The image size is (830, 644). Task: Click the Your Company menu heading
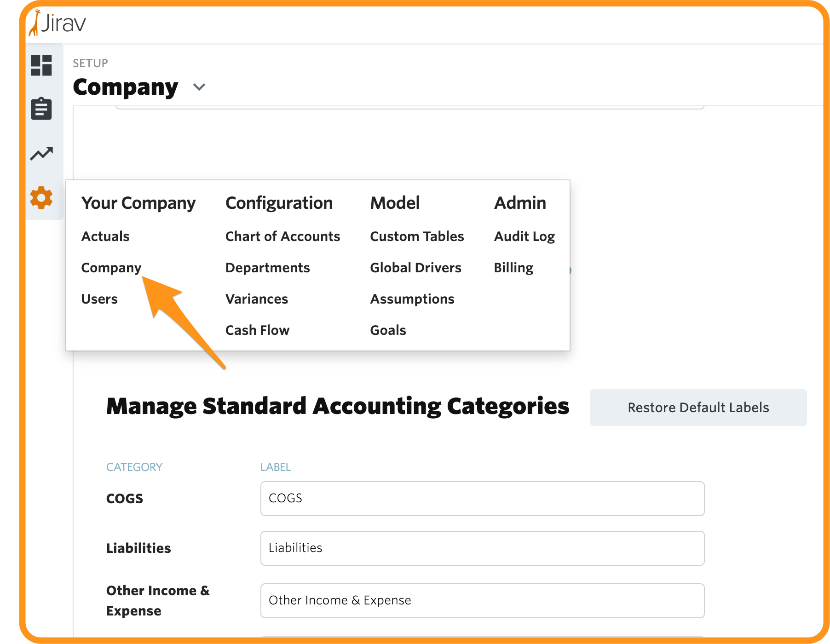coord(138,203)
